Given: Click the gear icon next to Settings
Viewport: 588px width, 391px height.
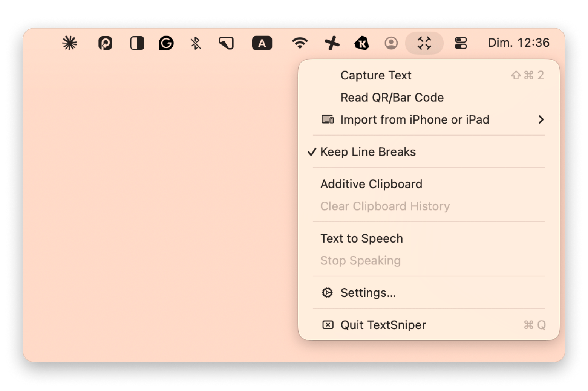Looking at the screenshot, I should coord(328,293).
